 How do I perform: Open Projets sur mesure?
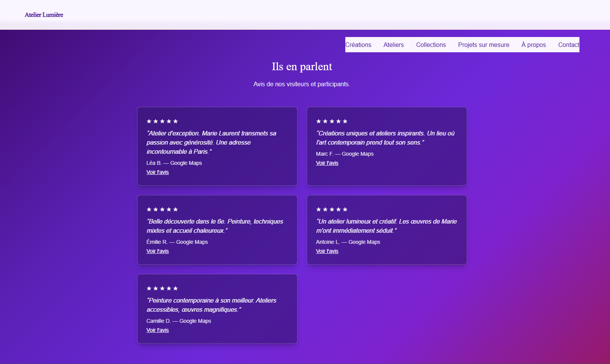click(x=484, y=45)
